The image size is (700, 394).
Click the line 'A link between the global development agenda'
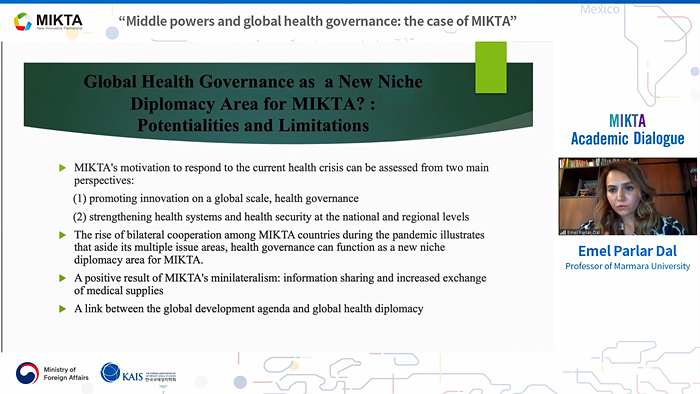(249, 309)
